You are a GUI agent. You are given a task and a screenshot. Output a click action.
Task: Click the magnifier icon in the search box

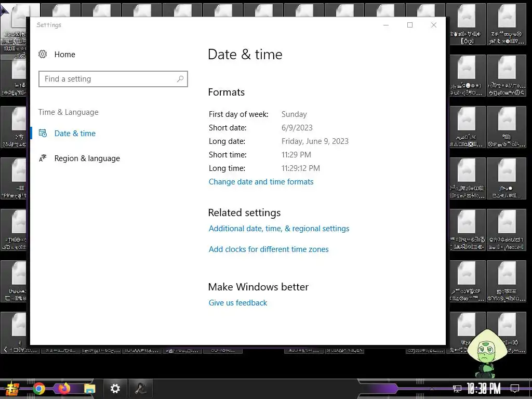coord(180,79)
